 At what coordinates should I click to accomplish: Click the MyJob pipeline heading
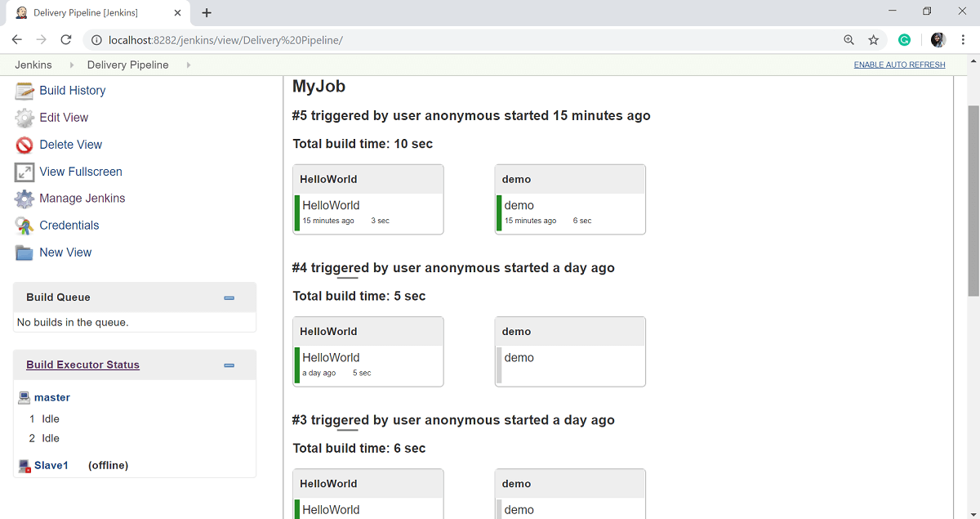(318, 87)
